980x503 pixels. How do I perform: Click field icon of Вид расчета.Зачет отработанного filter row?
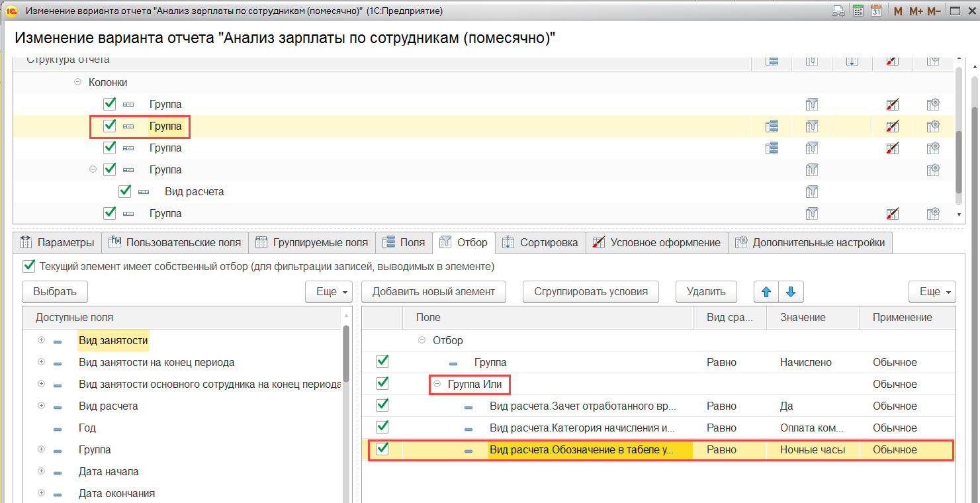pos(468,406)
